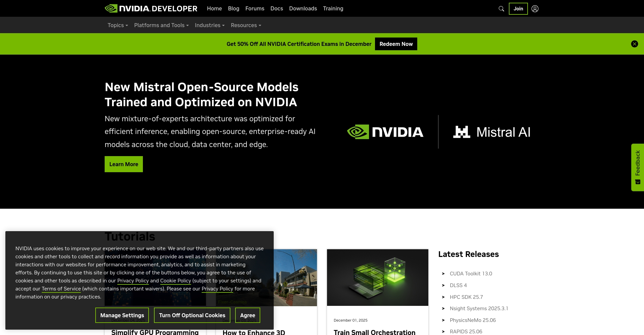
Task: Go to the Forums page
Action: point(255,8)
